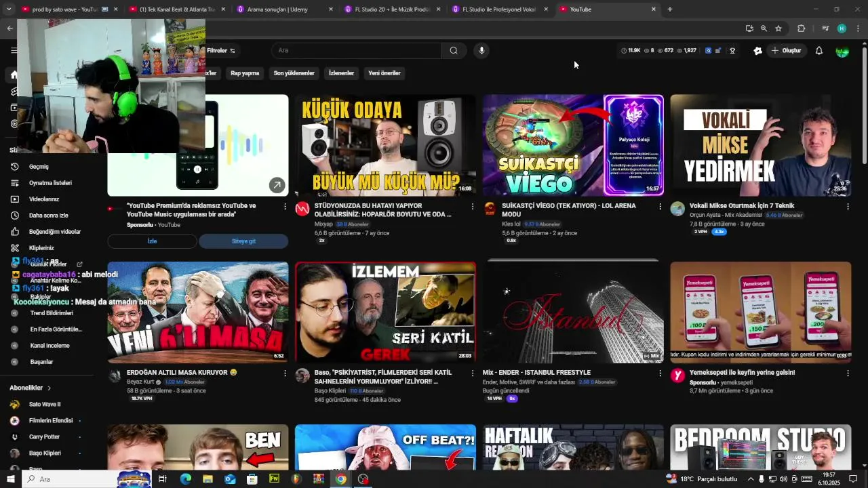
Task: Play the Yemeksepeti ad thumbnail
Action: [760, 312]
